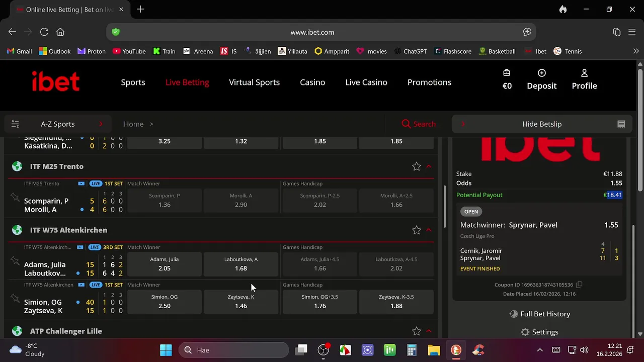
Task: Click the ibet logo
Action: 55,81
